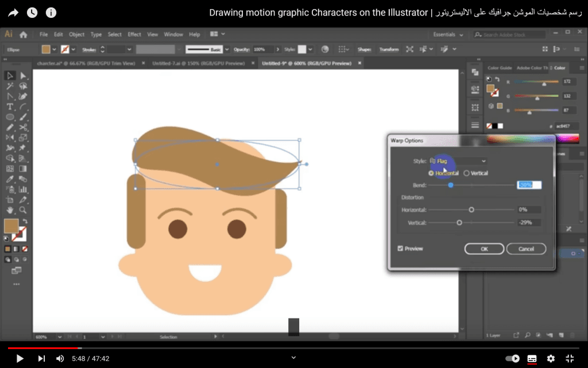Open 600% zoom level dropdown
The width and height of the screenshot is (588, 368).
click(x=60, y=337)
